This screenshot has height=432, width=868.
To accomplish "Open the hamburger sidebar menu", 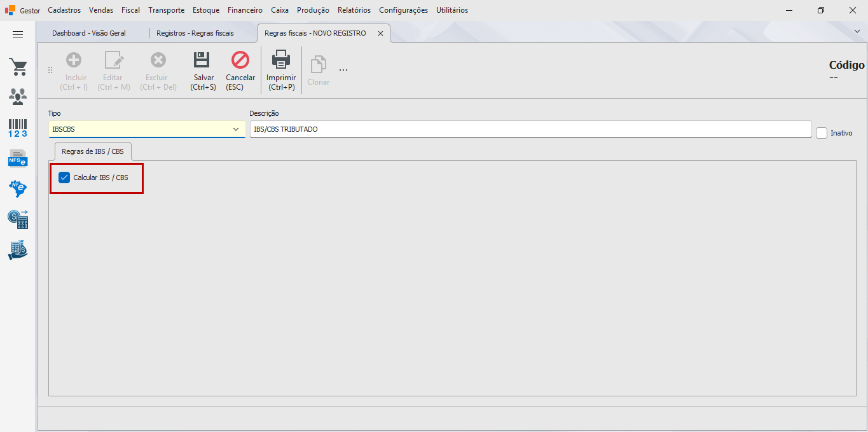I will click(x=18, y=35).
